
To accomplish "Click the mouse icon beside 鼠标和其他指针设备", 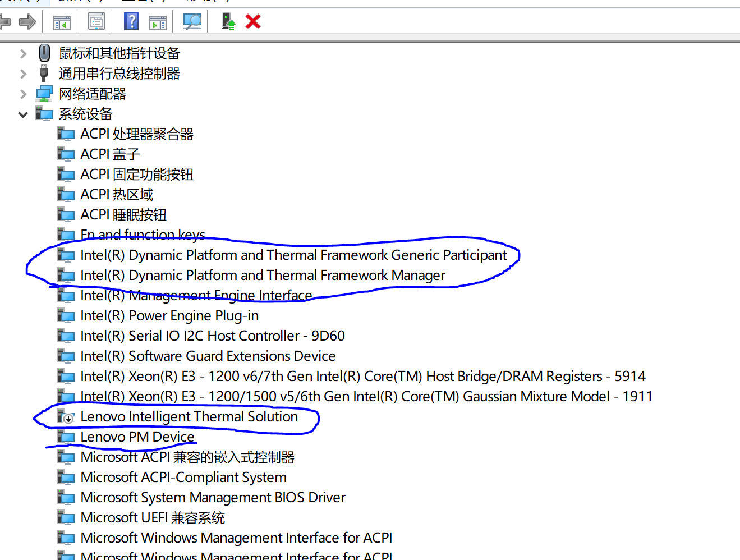I will (44, 53).
